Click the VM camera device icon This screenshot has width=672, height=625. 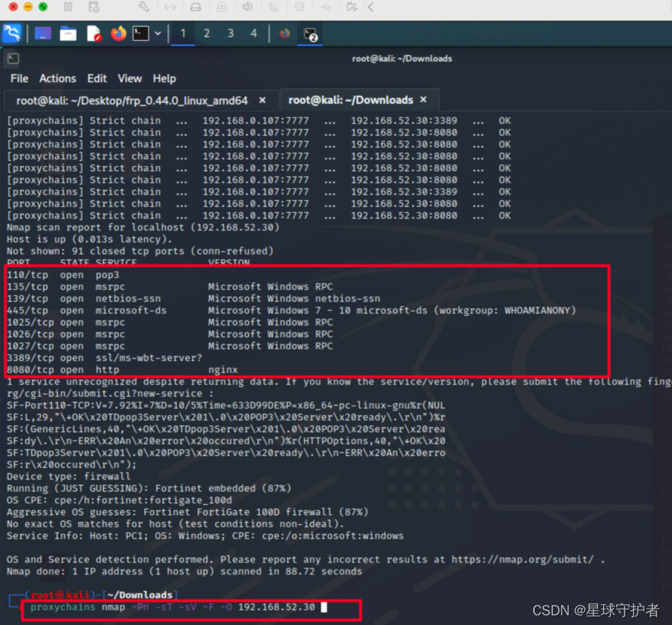click(x=222, y=7)
